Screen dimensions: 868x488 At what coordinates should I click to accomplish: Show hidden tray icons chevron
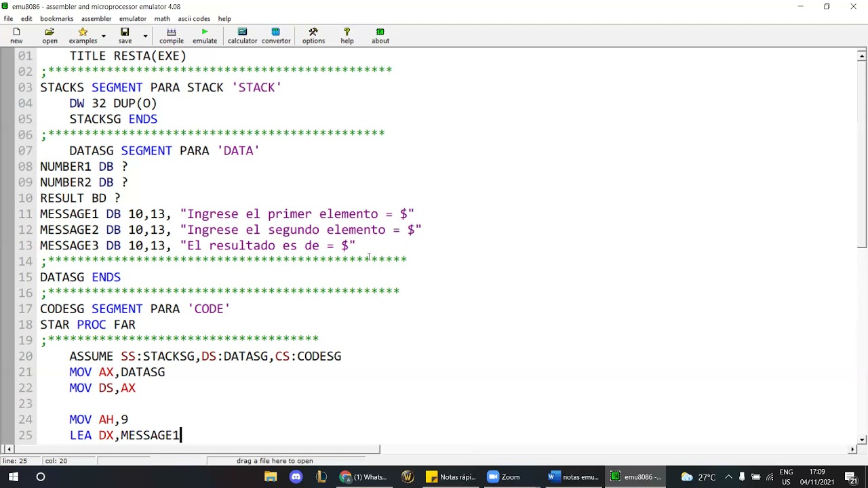728,477
